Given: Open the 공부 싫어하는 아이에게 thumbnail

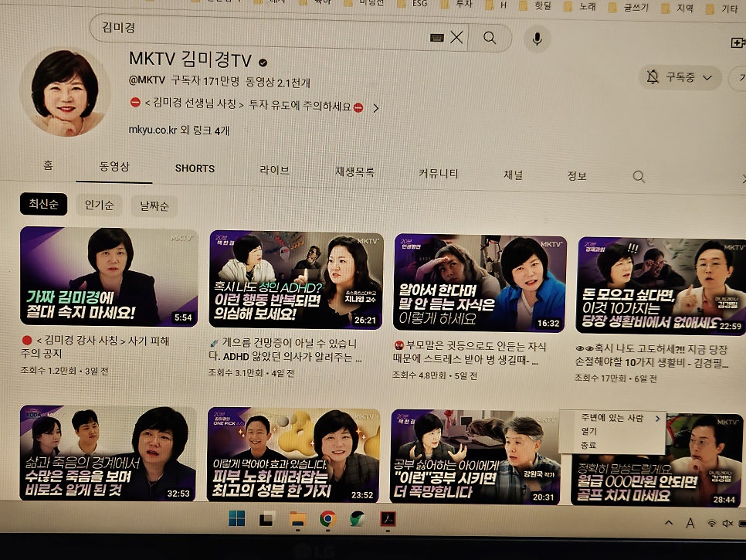Looking at the screenshot, I should 475,457.
